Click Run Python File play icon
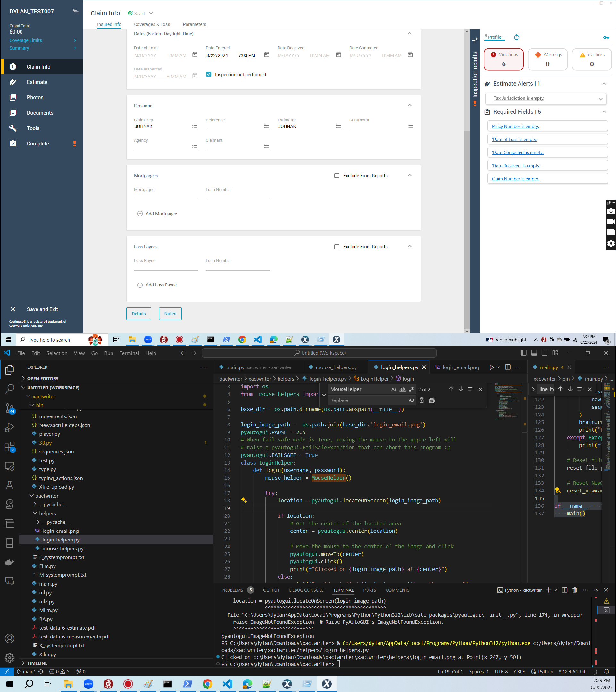This screenshot has width=616, height=692. tap(491, 367)
